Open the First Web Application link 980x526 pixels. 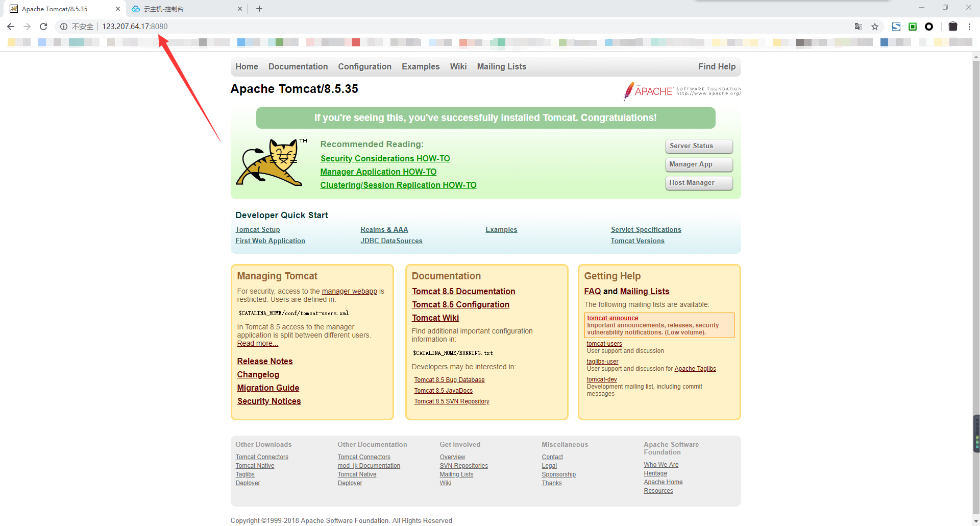point(270,241)
